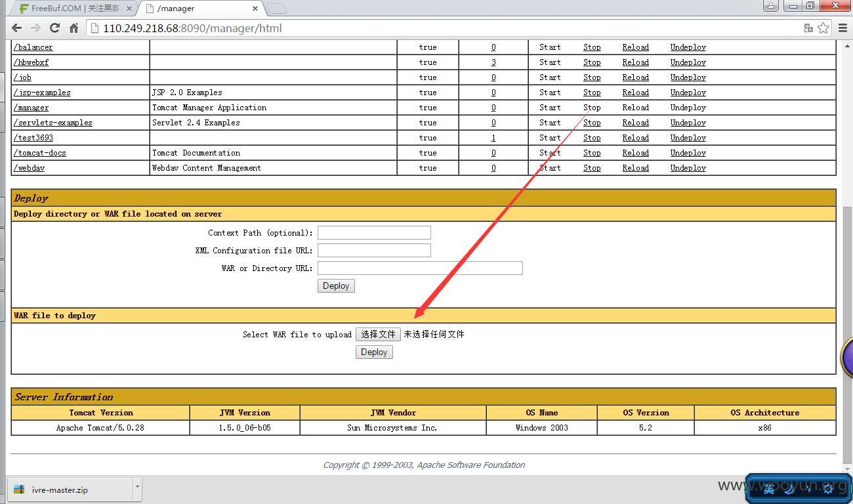Click the address bar URL
The image size is (853, 504).
[192, 28]
